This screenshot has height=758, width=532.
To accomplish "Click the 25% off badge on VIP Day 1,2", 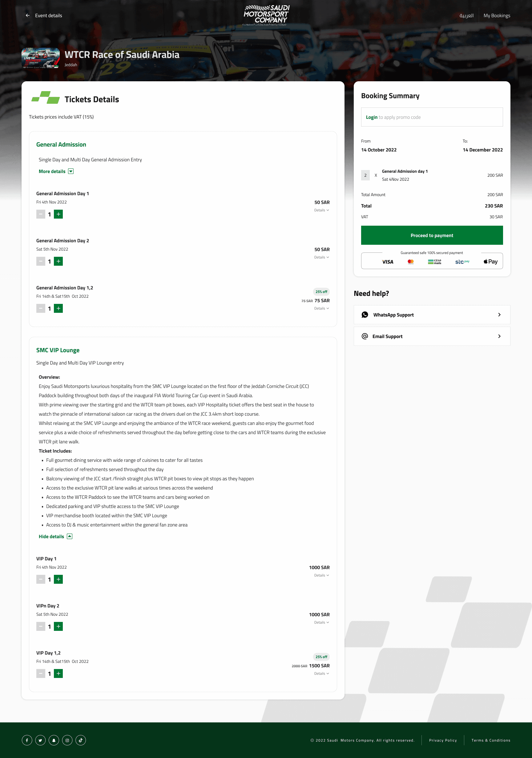I will pos(321,657).
